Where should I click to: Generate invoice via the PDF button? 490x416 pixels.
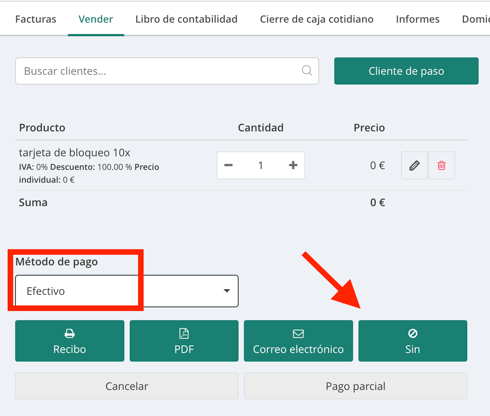tap(184, 341)
